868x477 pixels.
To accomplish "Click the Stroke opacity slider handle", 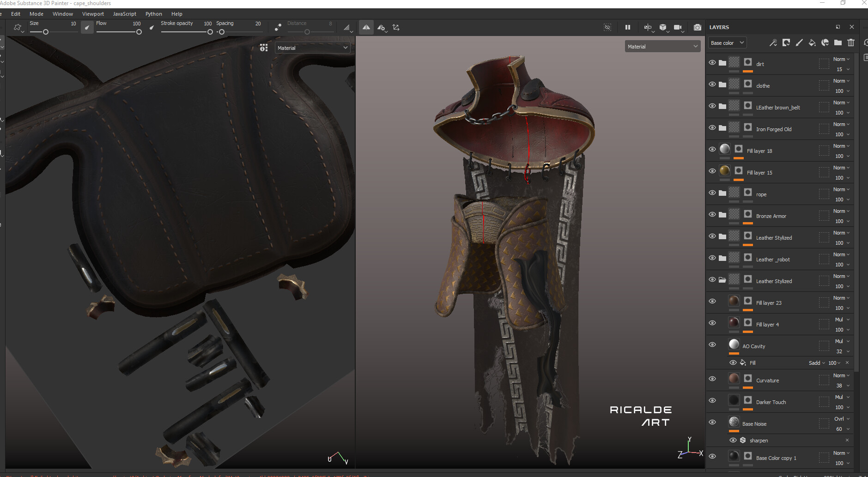I will click(210, 32).
